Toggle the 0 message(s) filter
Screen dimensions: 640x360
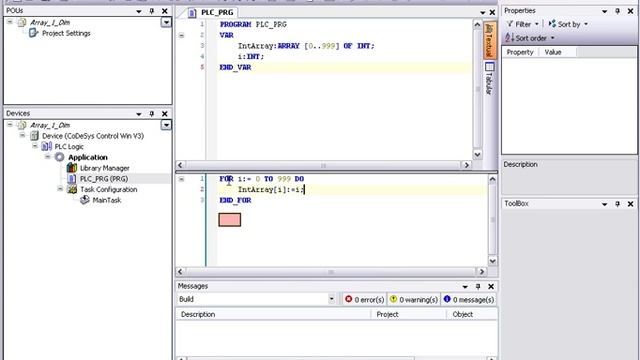click(x=469, y=300)
